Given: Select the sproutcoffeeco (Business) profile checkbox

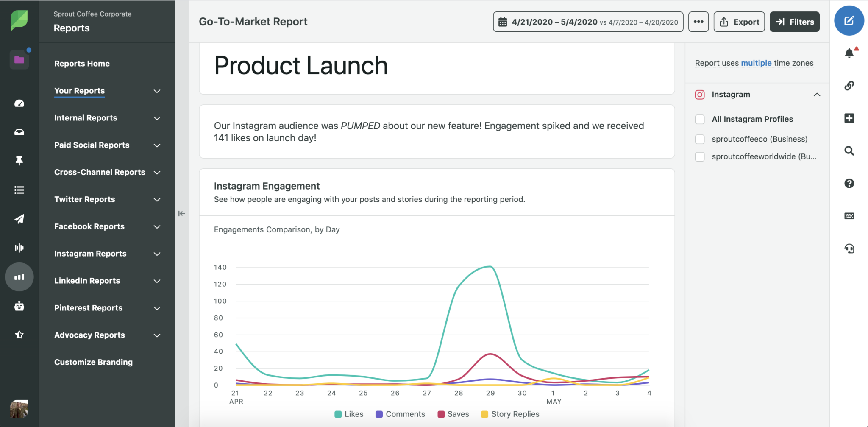Looking at the screenshot, I should pos(699,139).
